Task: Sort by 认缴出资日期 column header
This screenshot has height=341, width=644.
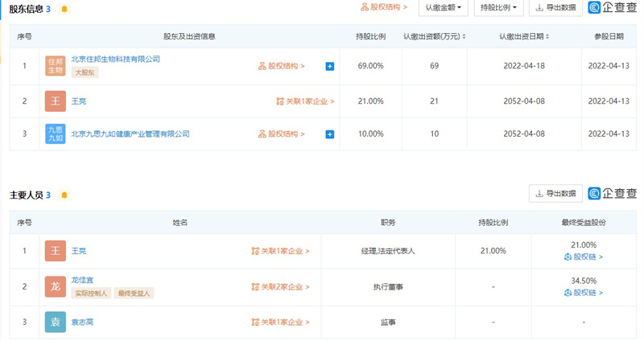Action: click(523, 37)
